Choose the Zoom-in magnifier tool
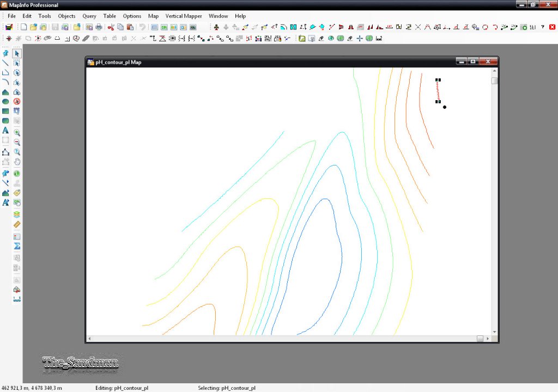Screen dimensions: 558x392 point(17,133)
